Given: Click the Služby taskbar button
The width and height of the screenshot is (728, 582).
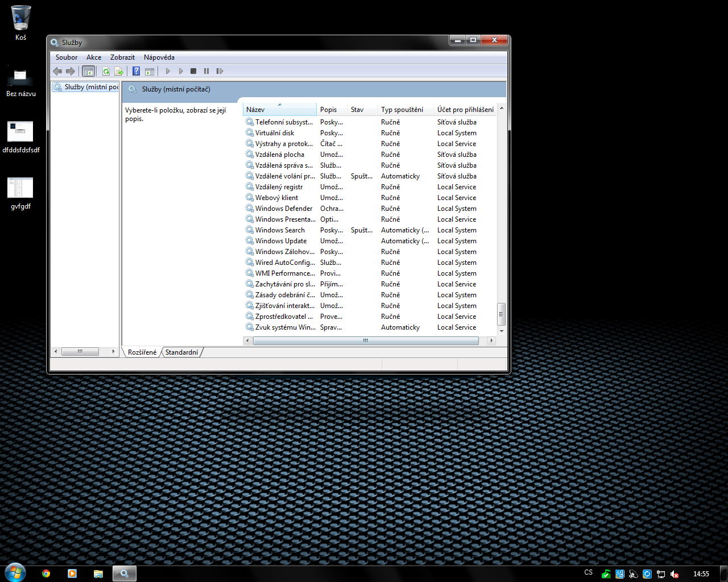Looking at the screenshot, I should coord(125,573).
